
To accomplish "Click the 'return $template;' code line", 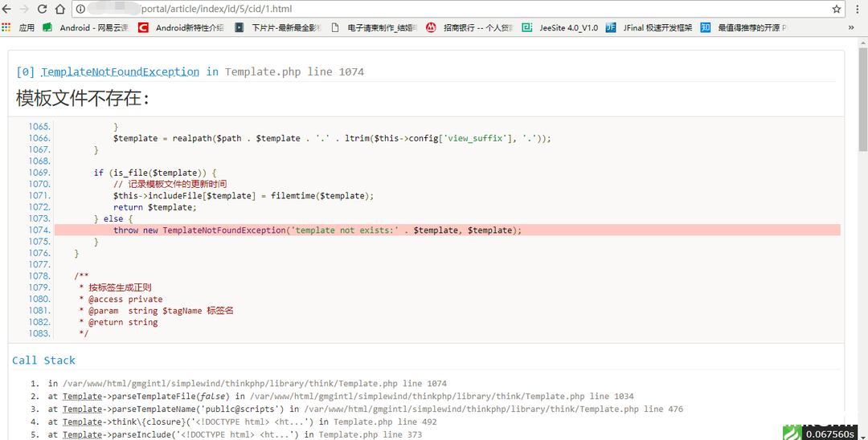I will point(155,207).
